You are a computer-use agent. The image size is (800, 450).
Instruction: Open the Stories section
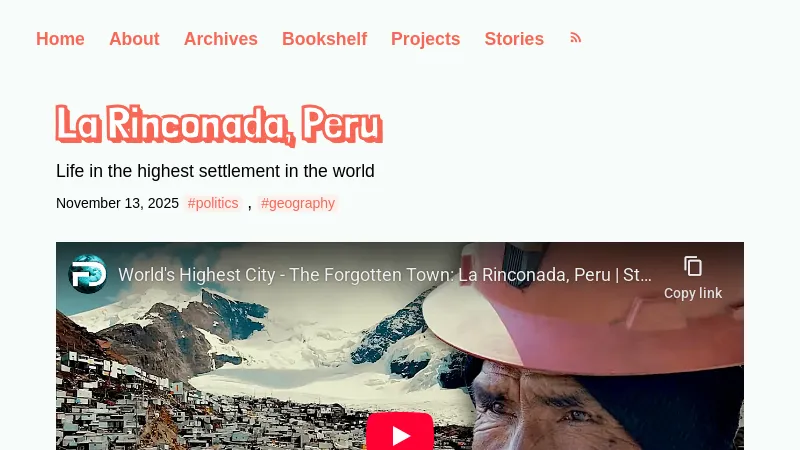point(514,39)
